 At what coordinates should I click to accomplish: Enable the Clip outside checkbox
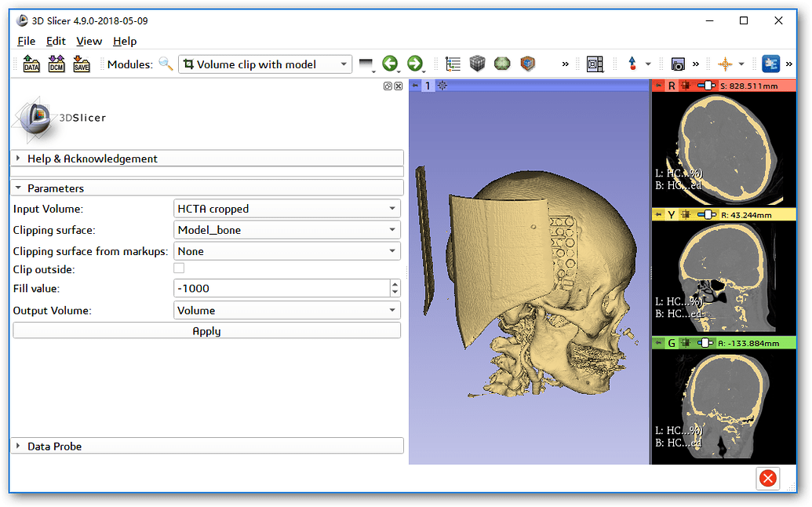point(179,268)
